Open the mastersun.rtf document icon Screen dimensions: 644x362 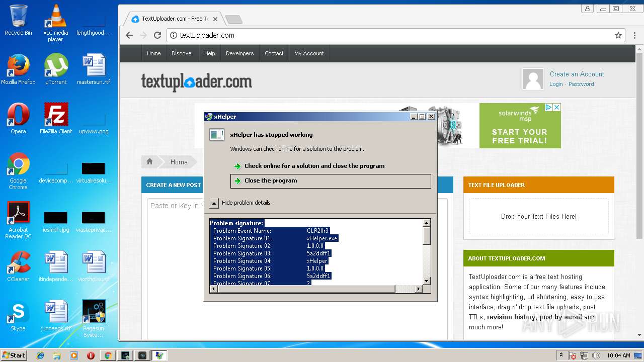(94, 69)
